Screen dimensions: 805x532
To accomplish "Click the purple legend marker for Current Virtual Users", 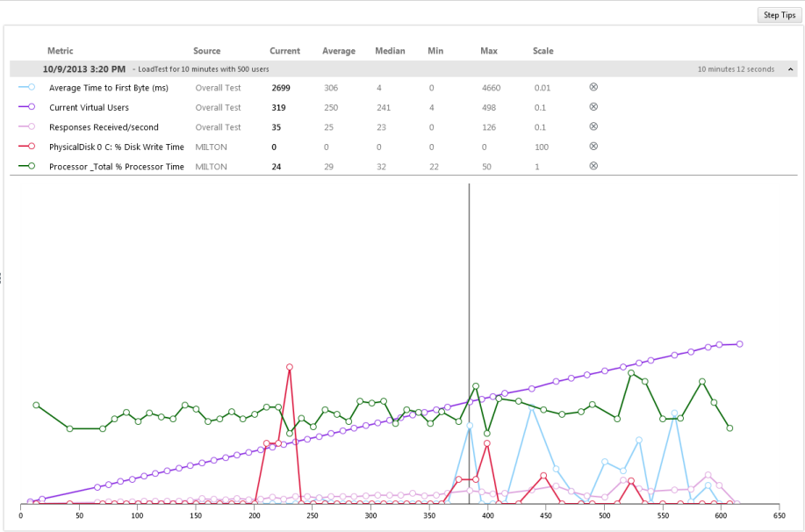I will [x=26, y=107].
